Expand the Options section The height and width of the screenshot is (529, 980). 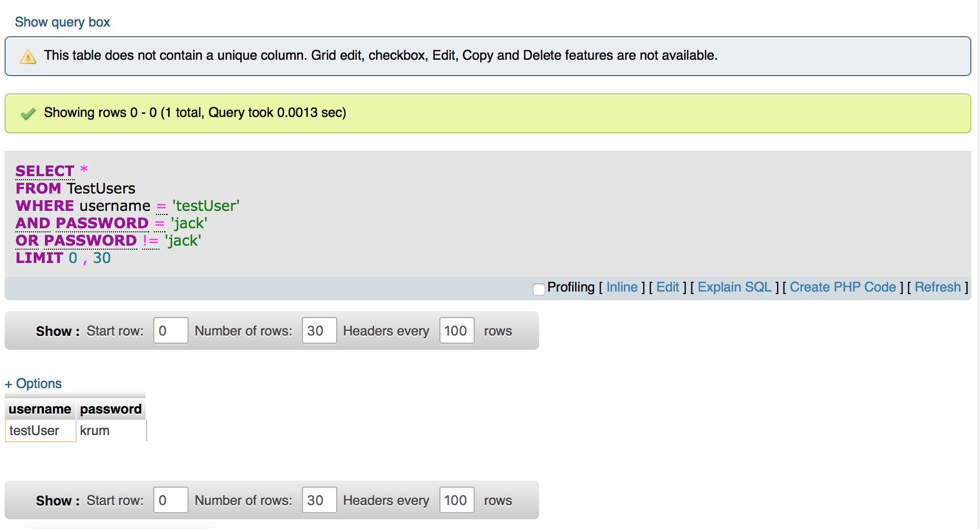33,383
